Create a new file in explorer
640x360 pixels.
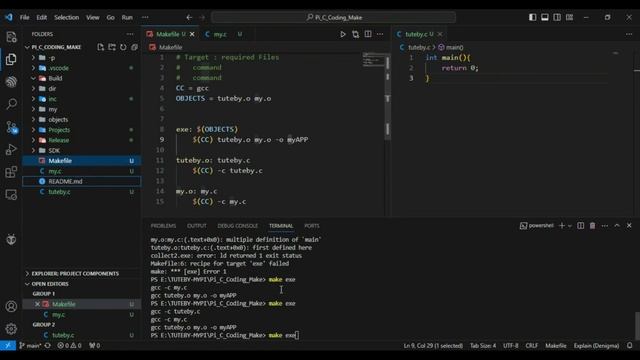point(100,47)
